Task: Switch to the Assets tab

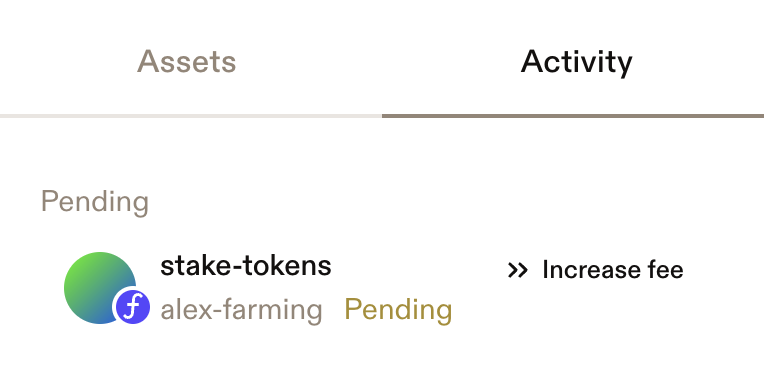Action: click(x=187, y=62)
